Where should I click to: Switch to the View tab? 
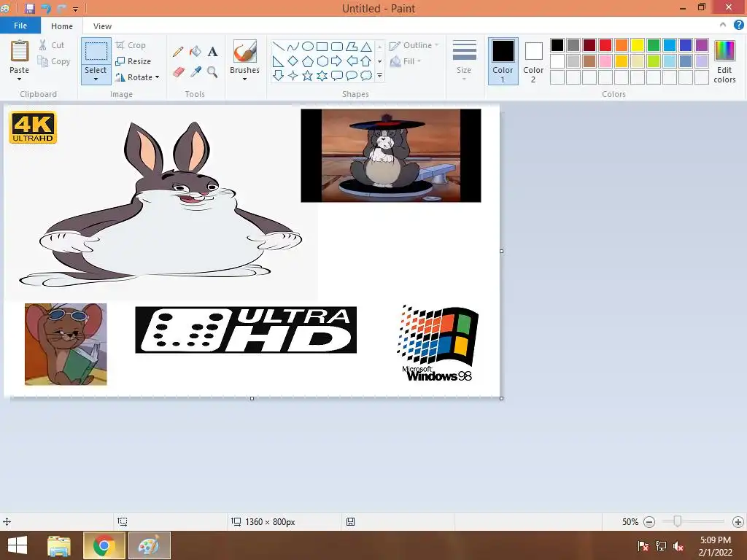coord(102,26)
